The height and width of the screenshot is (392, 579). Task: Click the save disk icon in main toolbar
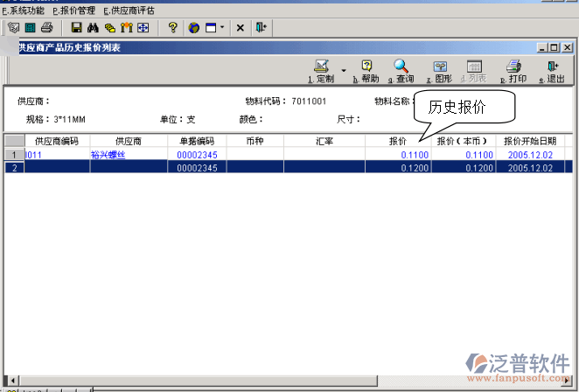point(76,28)
